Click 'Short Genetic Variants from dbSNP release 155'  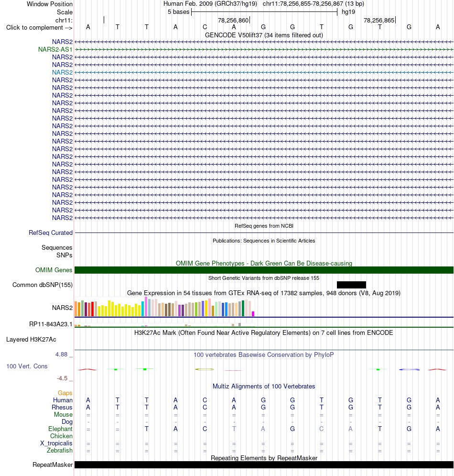point(264,278)
